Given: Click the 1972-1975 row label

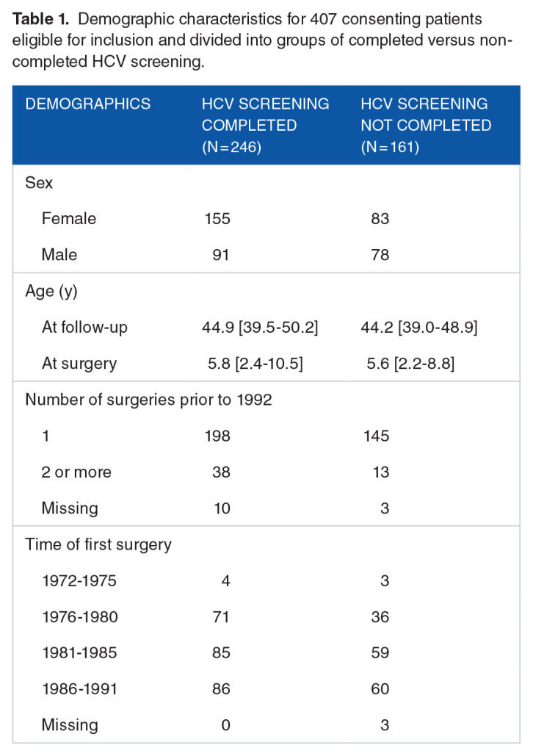Looking at the screenshot, I should [79, 581].
